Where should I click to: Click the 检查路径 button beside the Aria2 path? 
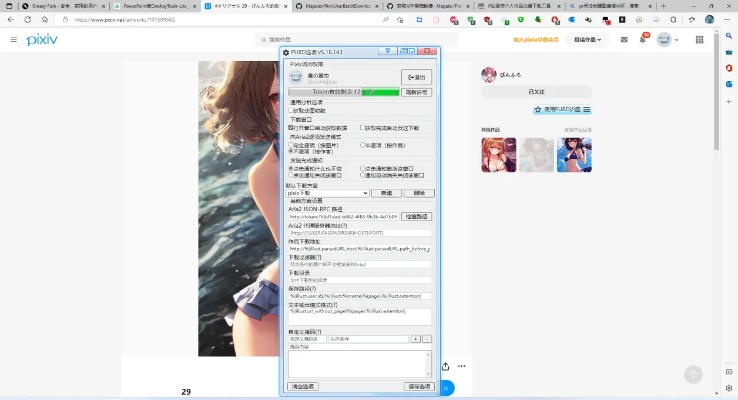tap(417, 216)
